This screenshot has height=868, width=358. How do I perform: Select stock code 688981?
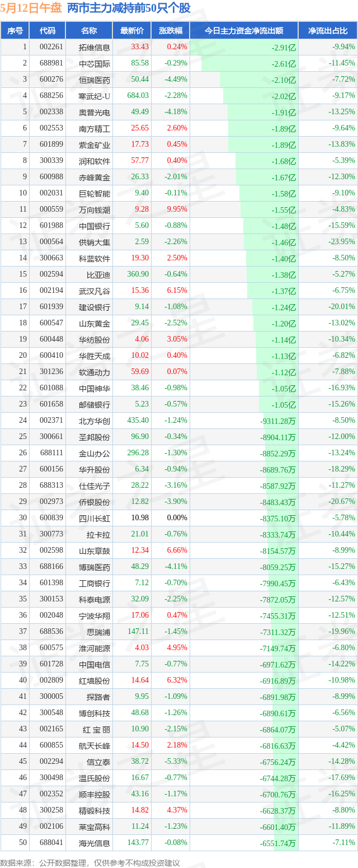[x=51, y=63]
